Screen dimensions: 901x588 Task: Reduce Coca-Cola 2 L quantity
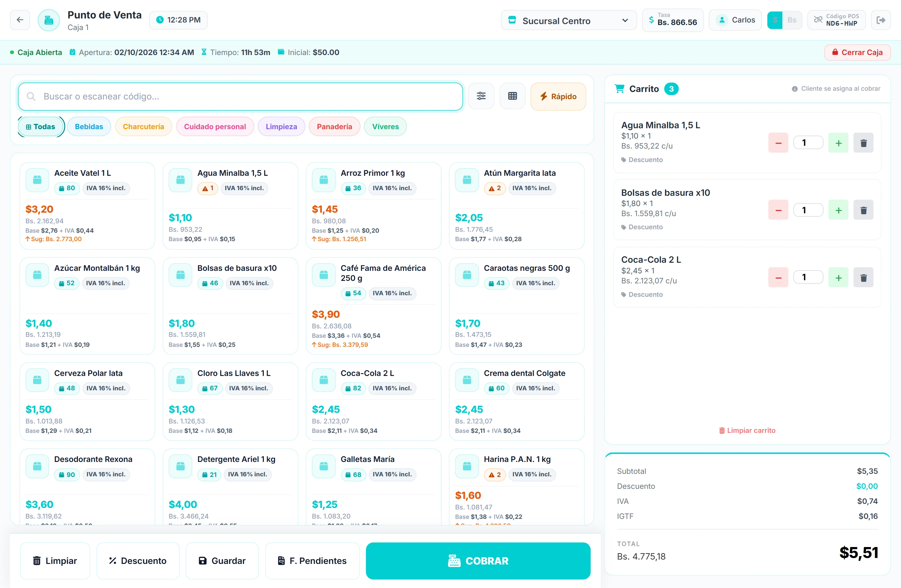pyautogui.click(x=778, y=277)
